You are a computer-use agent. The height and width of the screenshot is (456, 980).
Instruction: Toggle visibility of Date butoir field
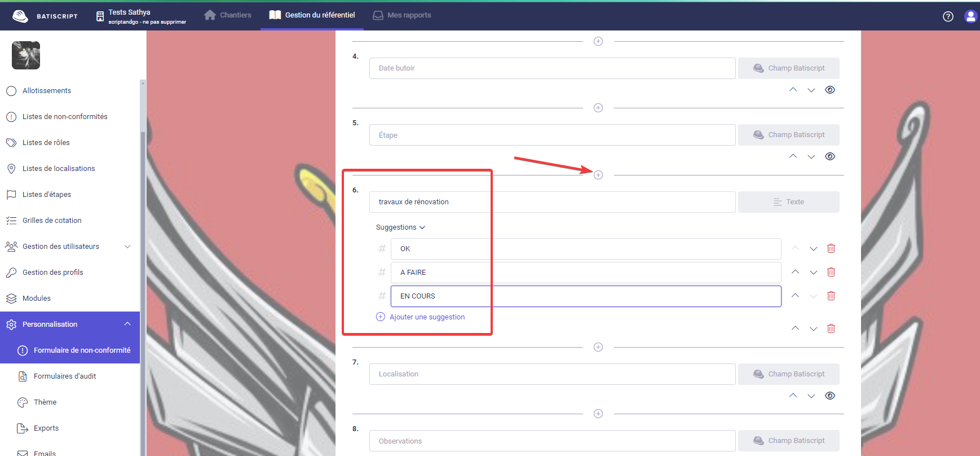830,90
